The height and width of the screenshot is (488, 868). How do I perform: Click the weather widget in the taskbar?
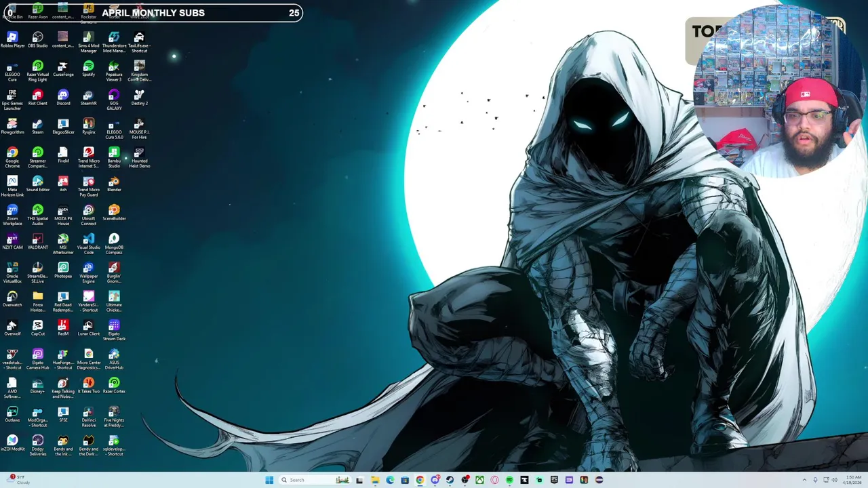(17, 480)
